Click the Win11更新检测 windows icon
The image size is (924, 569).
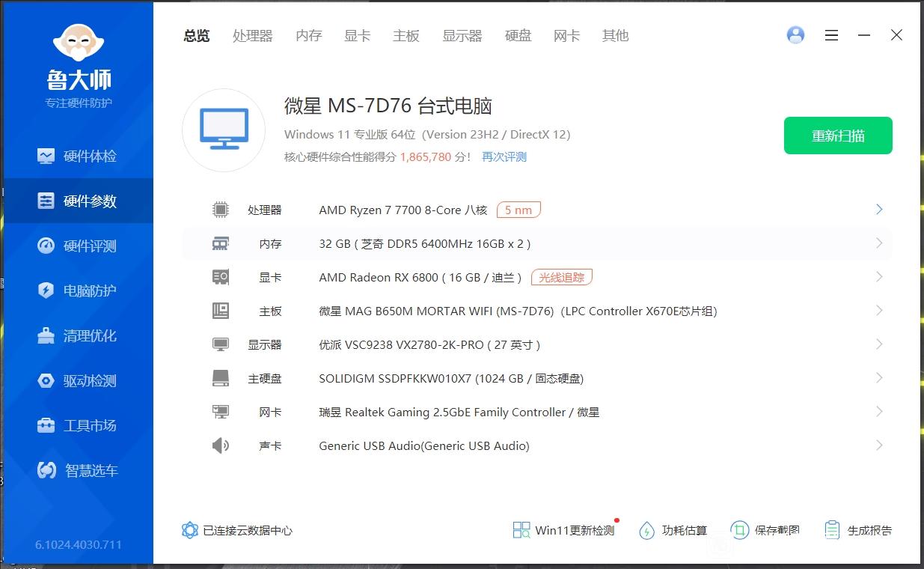[x=521, y=530]
